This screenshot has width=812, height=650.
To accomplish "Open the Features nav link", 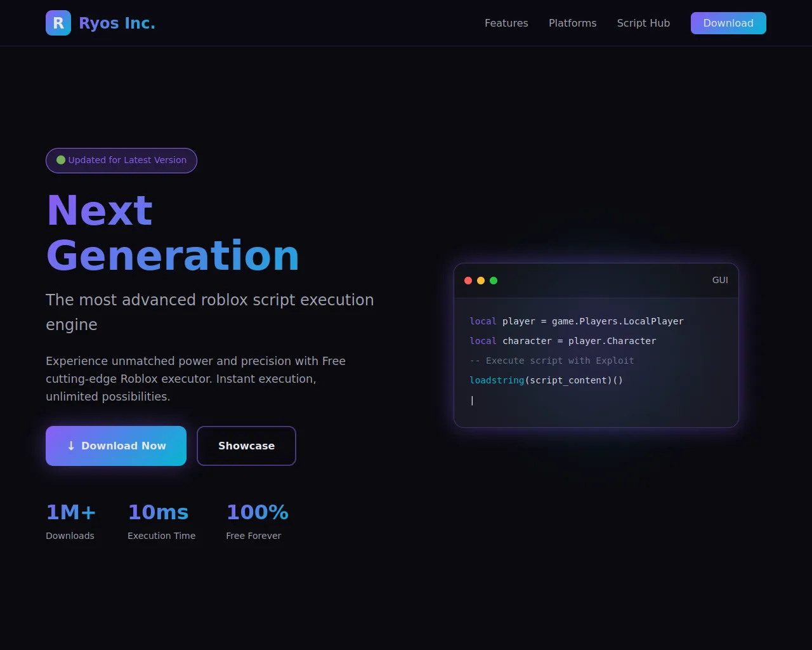I will 506,23.
